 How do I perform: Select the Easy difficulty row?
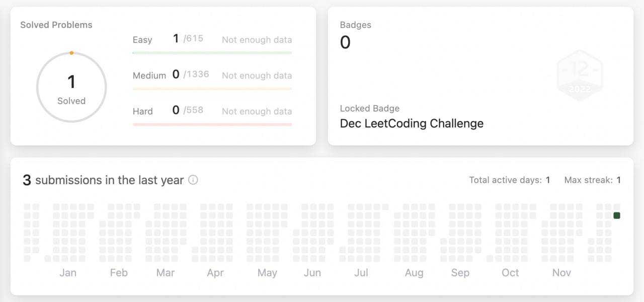[x=212, y=42]
